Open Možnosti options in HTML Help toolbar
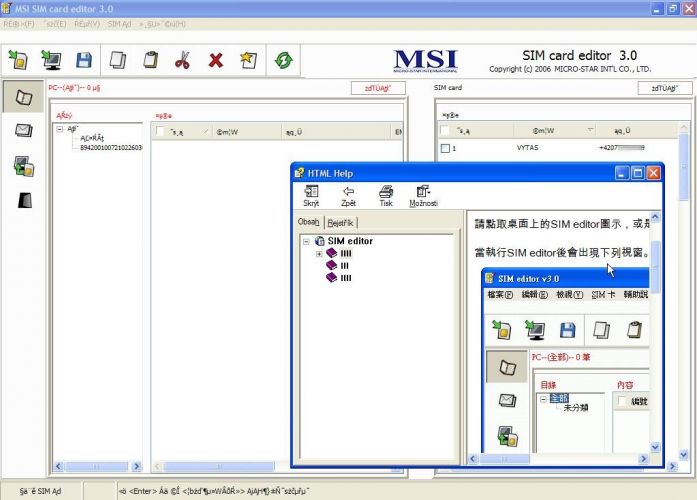The image size is (697, 500). [423, 196]
